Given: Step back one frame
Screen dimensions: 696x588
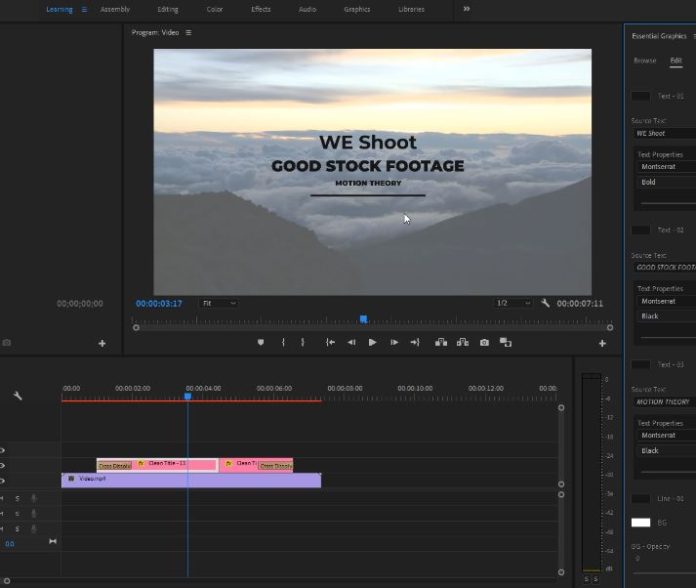Looking at the screenshot, I should click(x=351, y=342).
